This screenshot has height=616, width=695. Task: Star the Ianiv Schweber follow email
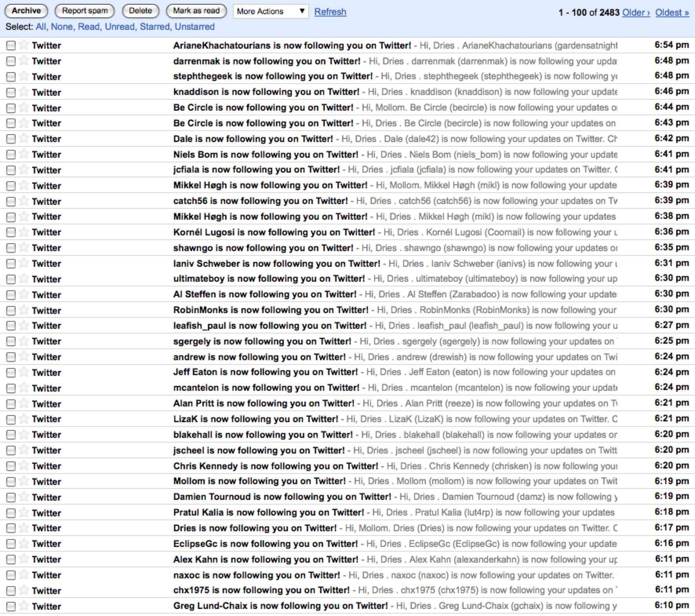point(24,263)
